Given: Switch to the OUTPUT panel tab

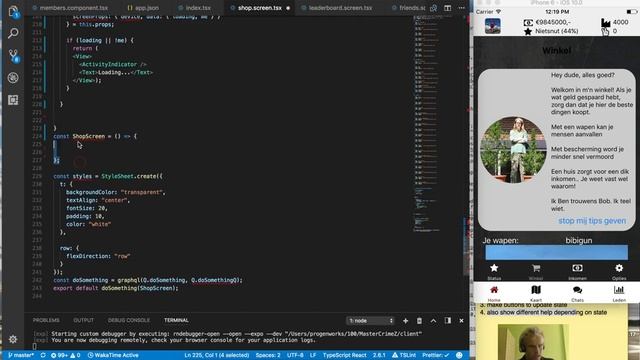Looking at the screenshot, I should click(83, 320).
